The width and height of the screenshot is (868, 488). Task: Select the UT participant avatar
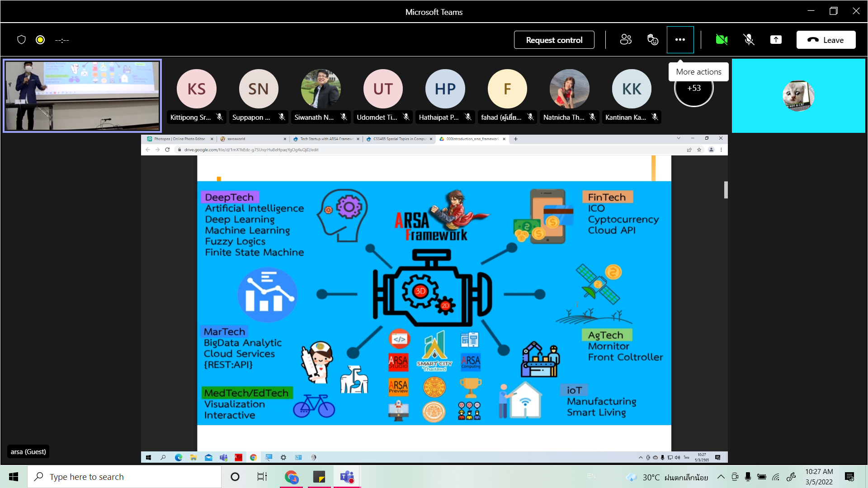click(x=382, y=89)
